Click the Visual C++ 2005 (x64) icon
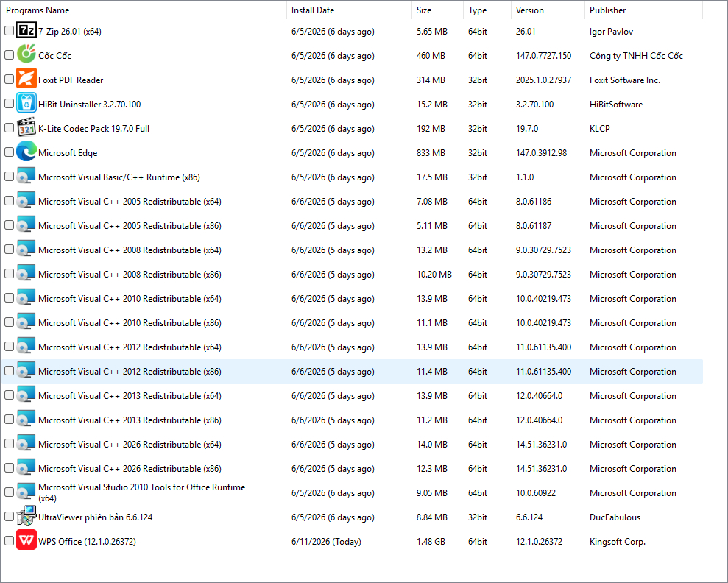Image resolution: width=728 pixels, height=583 pixels. click(26, 200)
